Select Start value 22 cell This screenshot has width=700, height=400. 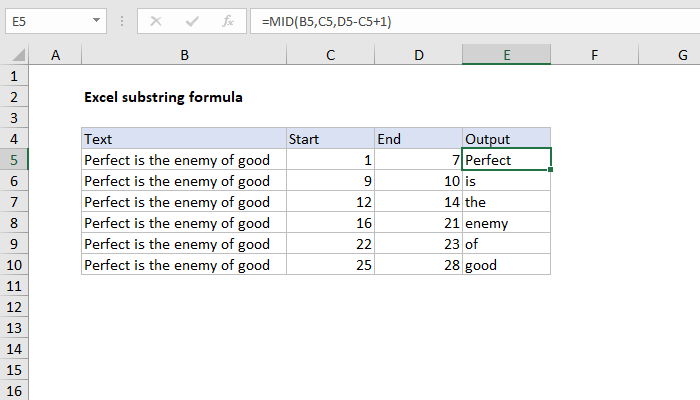coord(330,244)
